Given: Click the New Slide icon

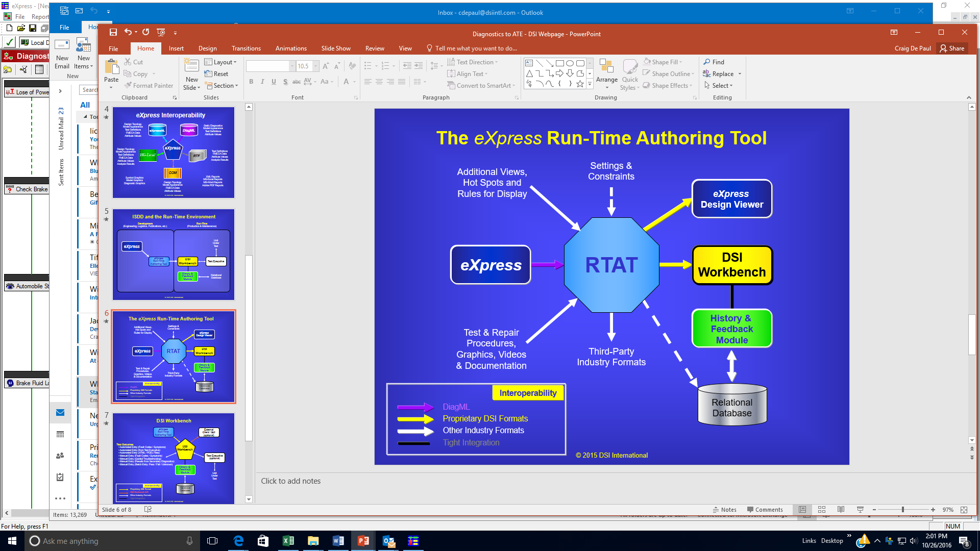Looking at the screenshot, I should pyautogui.click(x=191, y=66).
